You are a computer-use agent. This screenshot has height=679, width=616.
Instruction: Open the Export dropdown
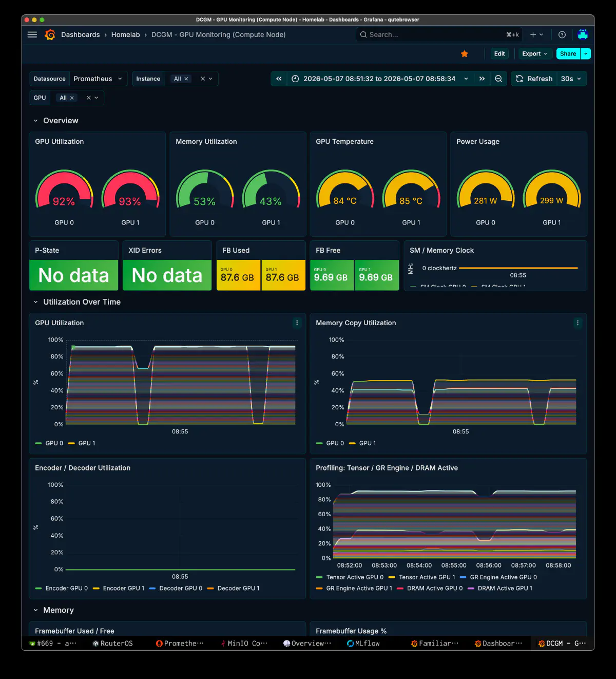[534, 54]
